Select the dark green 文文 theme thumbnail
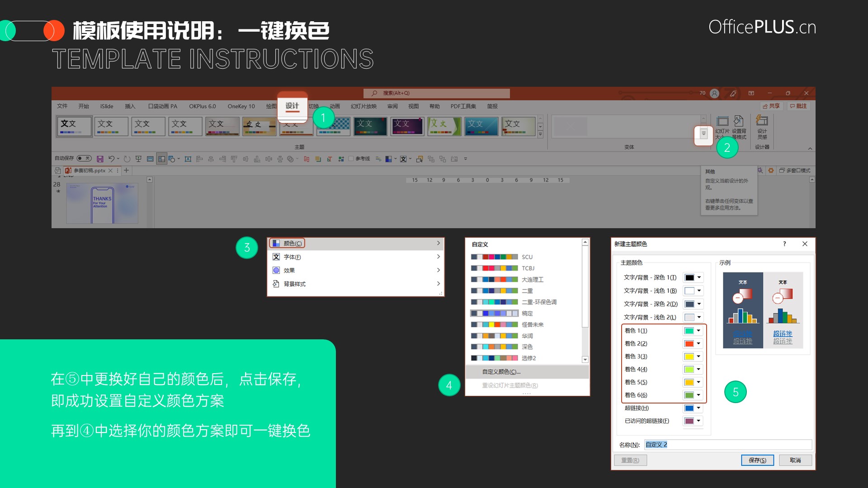The height and width of the screenshot is (488, 868). pos(370,126)
